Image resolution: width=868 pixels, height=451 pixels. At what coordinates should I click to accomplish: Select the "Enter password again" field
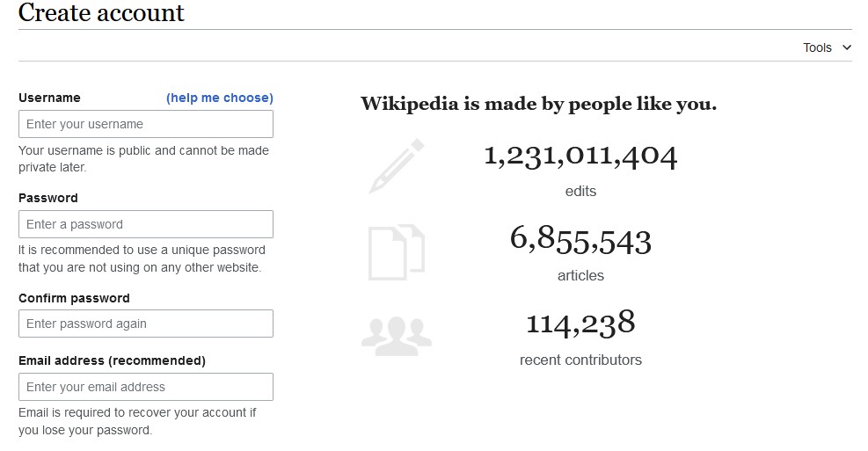point(146,324)
